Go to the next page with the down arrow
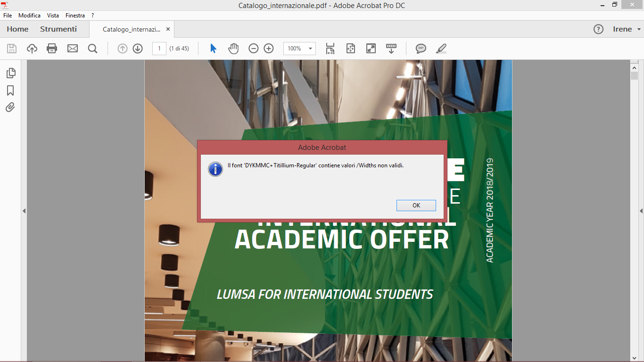 tap(137, 49)
